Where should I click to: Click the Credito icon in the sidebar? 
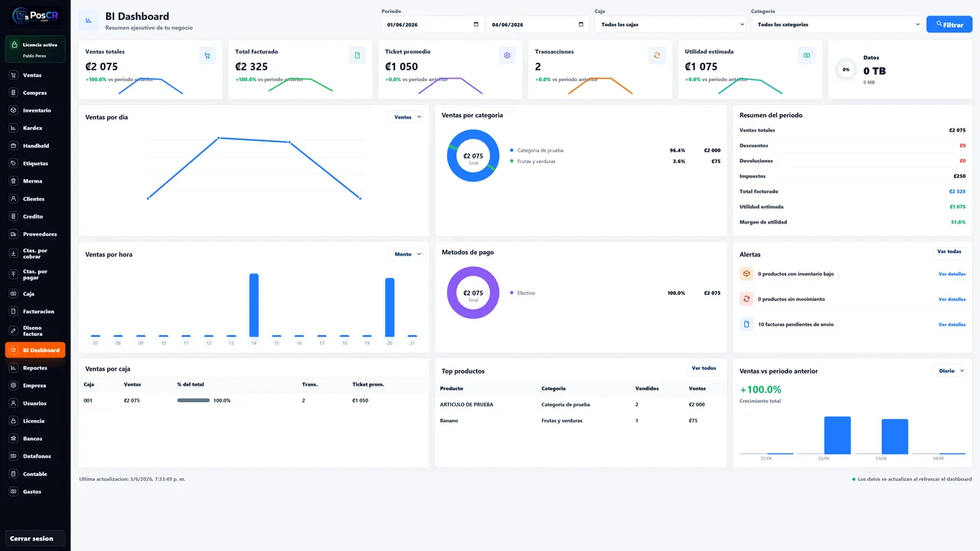pos(14,216)
